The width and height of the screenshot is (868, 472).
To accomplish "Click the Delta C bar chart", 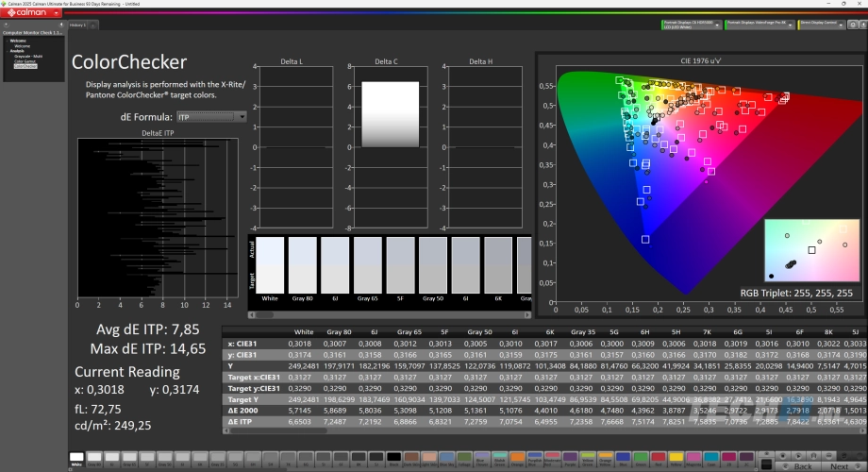I will [x=391, y=147].
